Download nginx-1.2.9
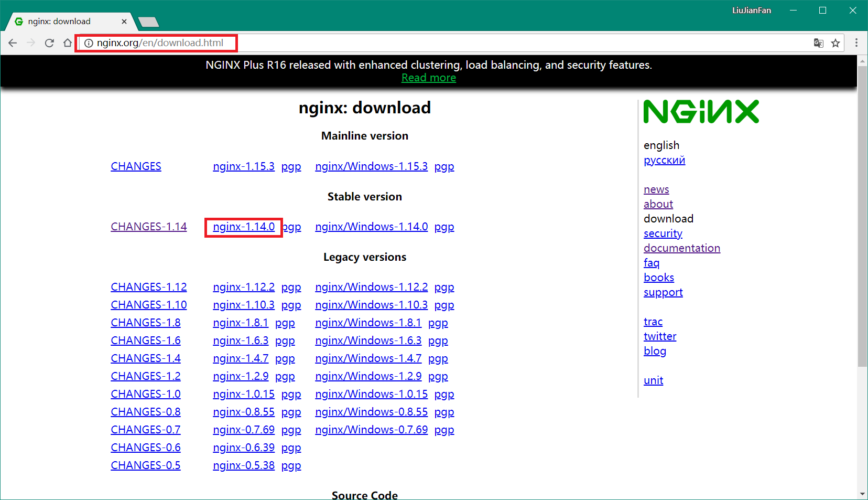Image resolution: width=868 pixels, height=500 pixels. click(x=241, y=376)
